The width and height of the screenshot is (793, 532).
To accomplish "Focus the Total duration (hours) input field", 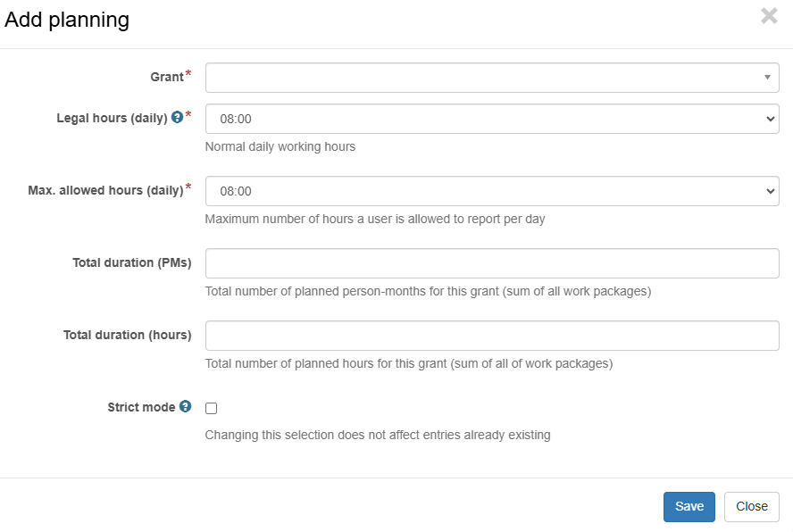I will pos(492,336).
